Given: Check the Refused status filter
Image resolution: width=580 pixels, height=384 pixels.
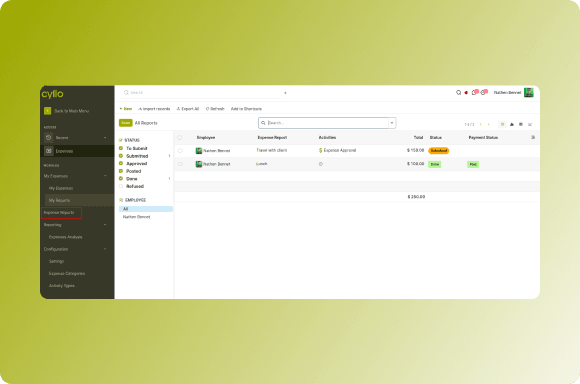Looking at the screenshot, I should pos(121,186).
